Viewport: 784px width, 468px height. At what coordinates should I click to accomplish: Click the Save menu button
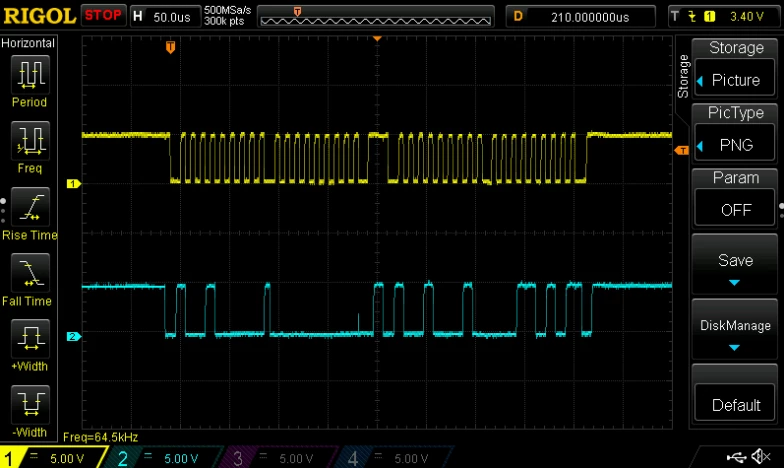click(x=734, y=264)
